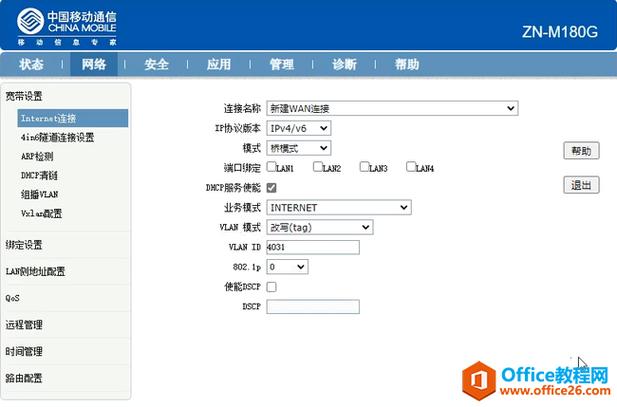Open the 模式 dropdown showing 桥模式

[299, 148]
